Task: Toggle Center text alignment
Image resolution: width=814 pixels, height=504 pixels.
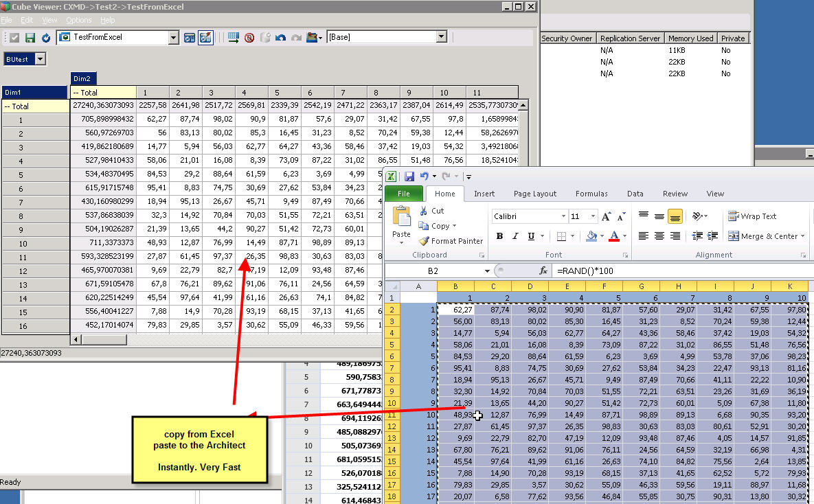Action: [x=659, y=236]
